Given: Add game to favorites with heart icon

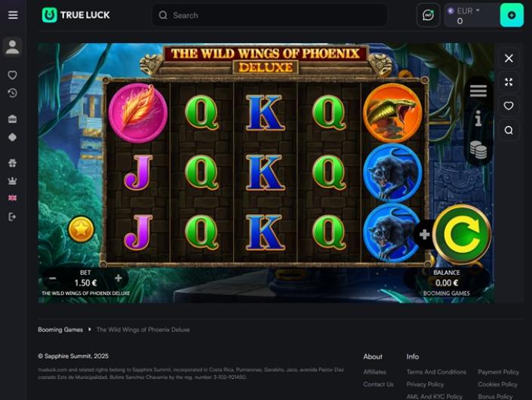Looking at the screenshot, I should 509,106.
